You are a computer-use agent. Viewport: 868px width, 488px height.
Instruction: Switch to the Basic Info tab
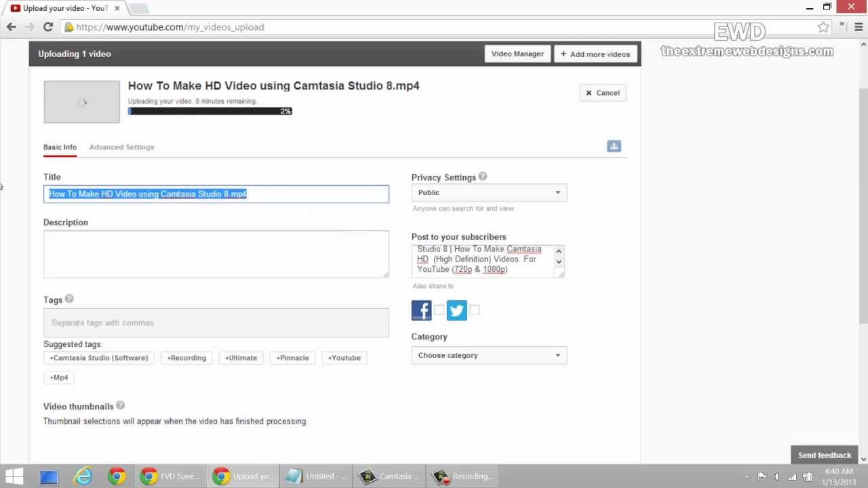pyautogui.click(x=60, y=147)
